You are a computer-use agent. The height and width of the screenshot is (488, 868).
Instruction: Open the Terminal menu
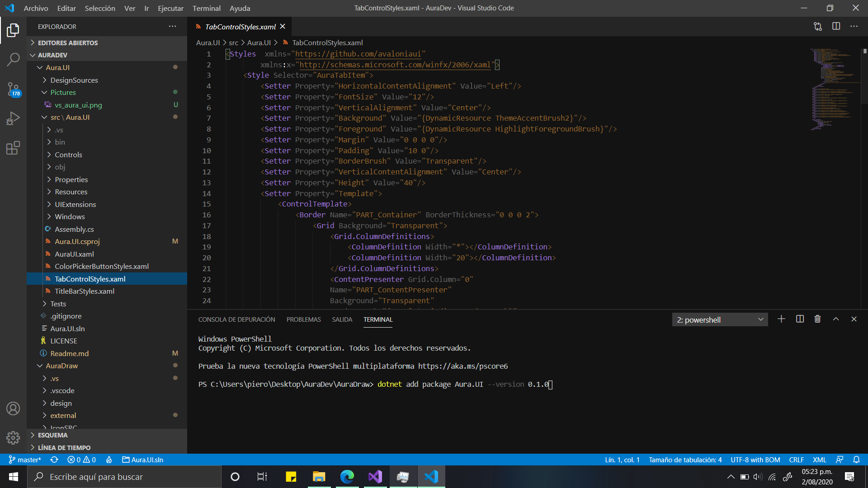206,8
